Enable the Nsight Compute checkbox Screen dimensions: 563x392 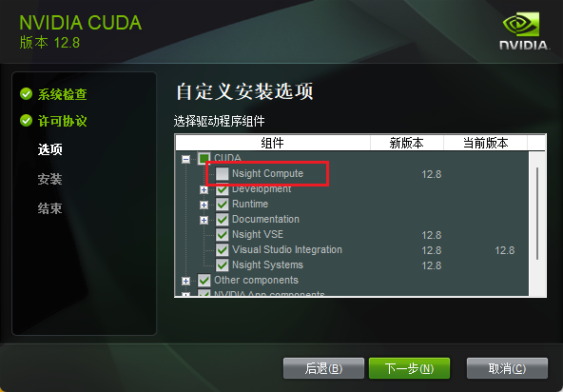222,173
